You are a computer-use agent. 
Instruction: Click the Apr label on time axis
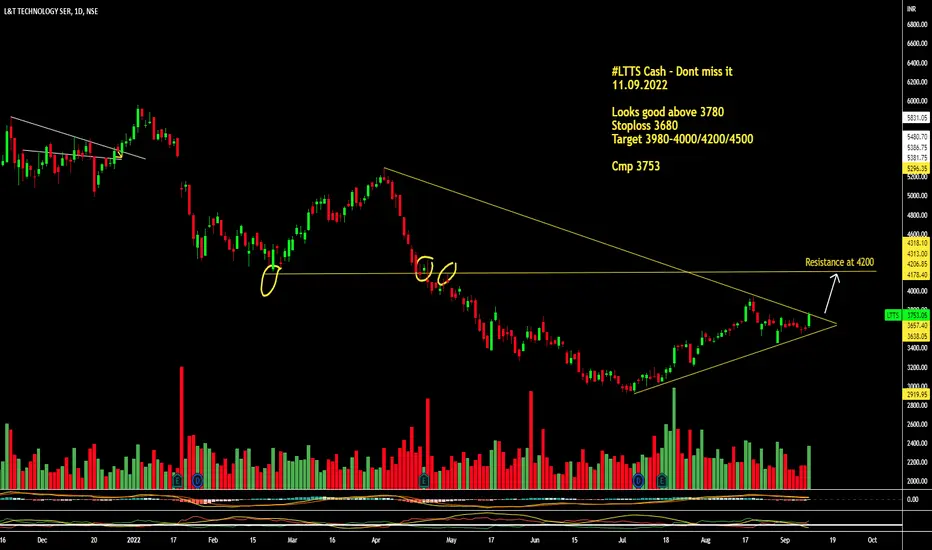[376, 540]
